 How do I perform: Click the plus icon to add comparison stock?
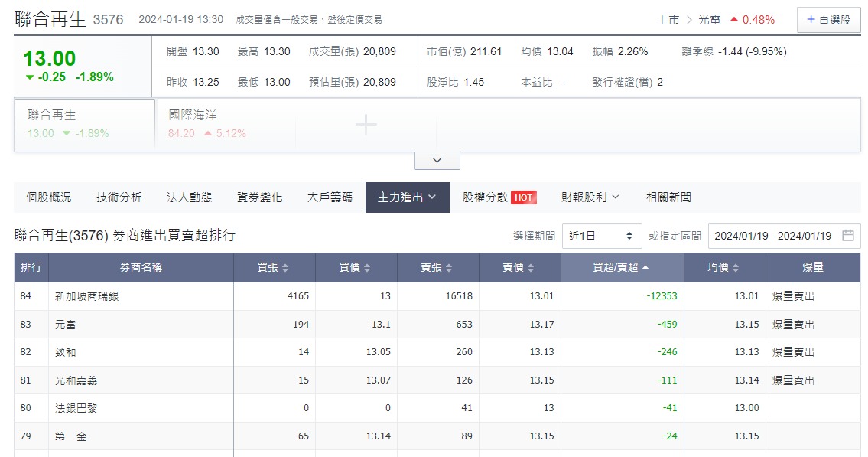coord(366,125)
